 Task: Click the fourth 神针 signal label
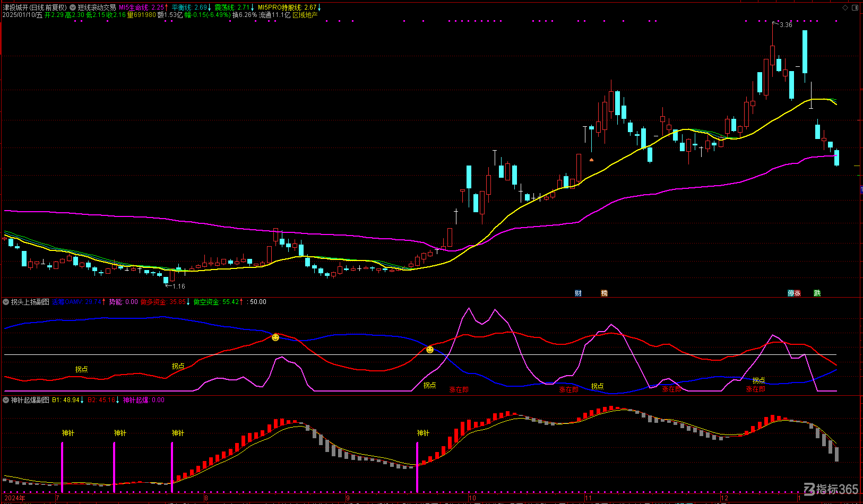[423, 433]
